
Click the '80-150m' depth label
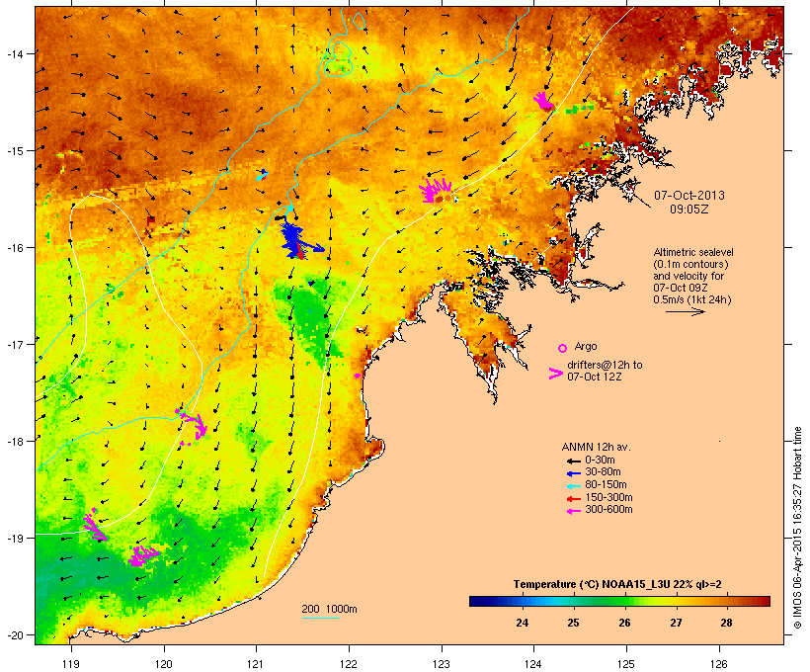pyautogui.click(x=606, y=485)
